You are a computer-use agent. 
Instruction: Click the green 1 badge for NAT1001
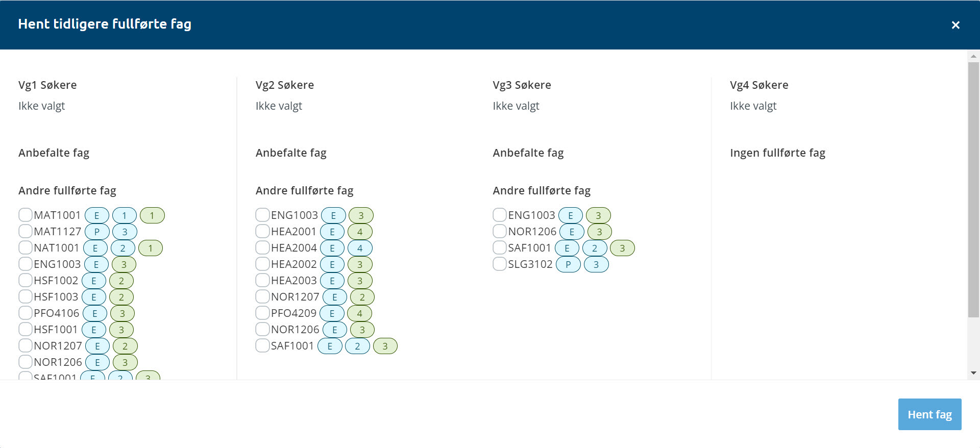click(150, 248)
